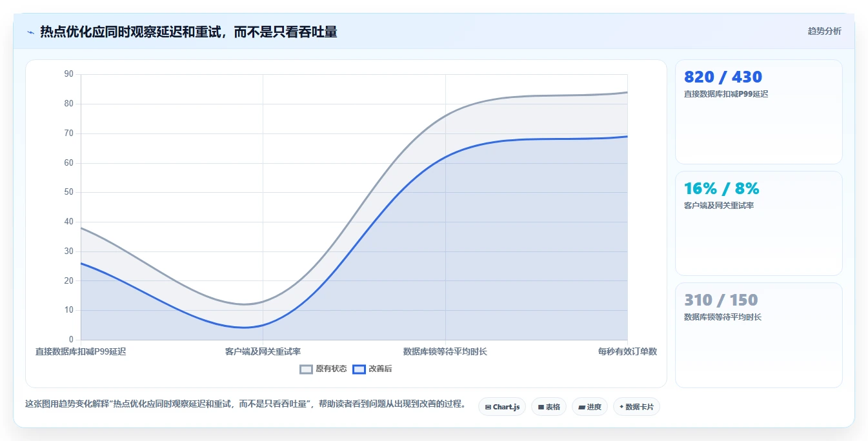Click the blue 改善后 legend color box
Screen dimensions: 868x441
pyautogui.click(x=359, y=369)
